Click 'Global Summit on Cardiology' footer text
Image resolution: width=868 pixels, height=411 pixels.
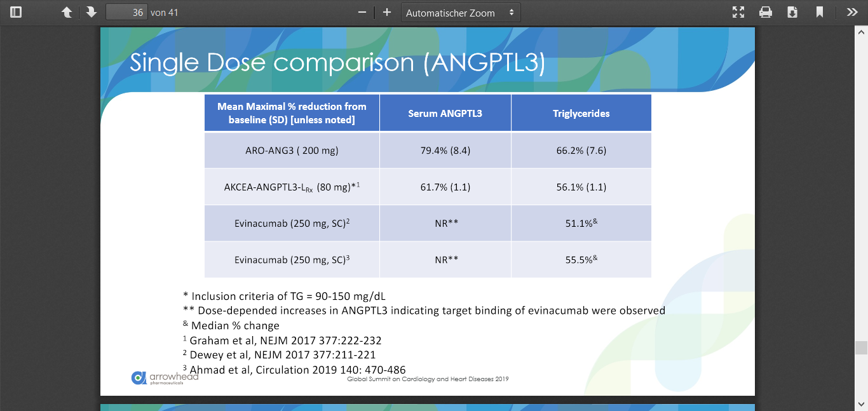pos(428,379)
